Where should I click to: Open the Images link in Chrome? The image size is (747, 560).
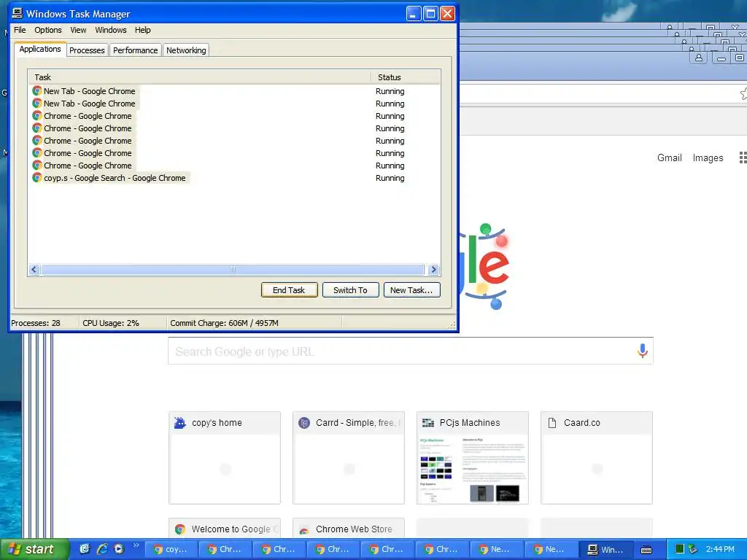pyautogui.click(x=708, y=157)
